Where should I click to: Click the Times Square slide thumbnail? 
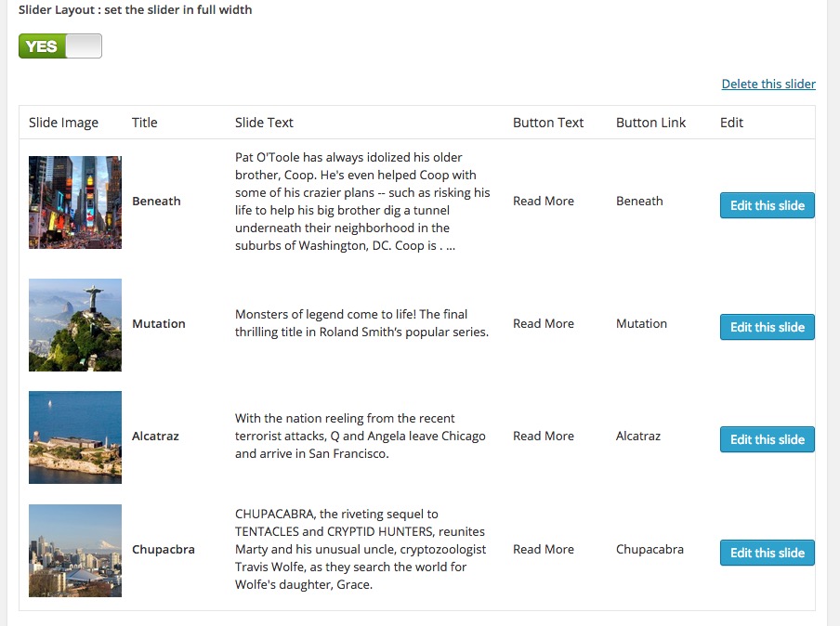(x=75, y=202)
